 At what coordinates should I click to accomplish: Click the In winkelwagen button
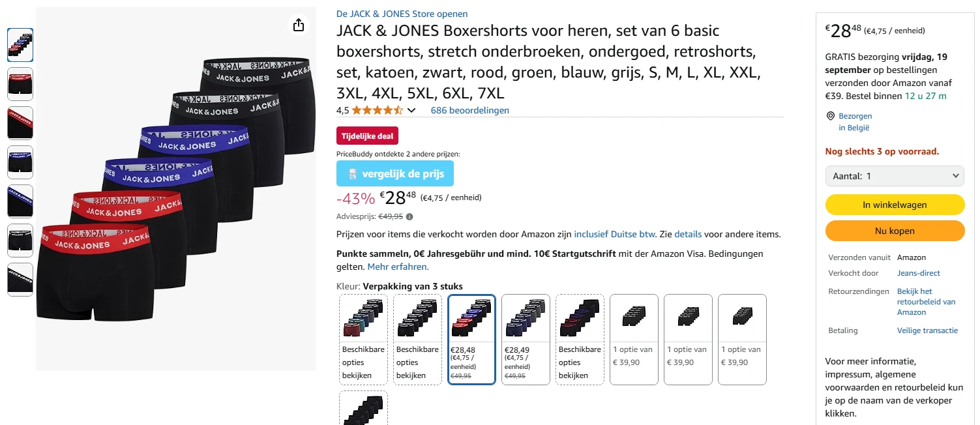[895, 204]
